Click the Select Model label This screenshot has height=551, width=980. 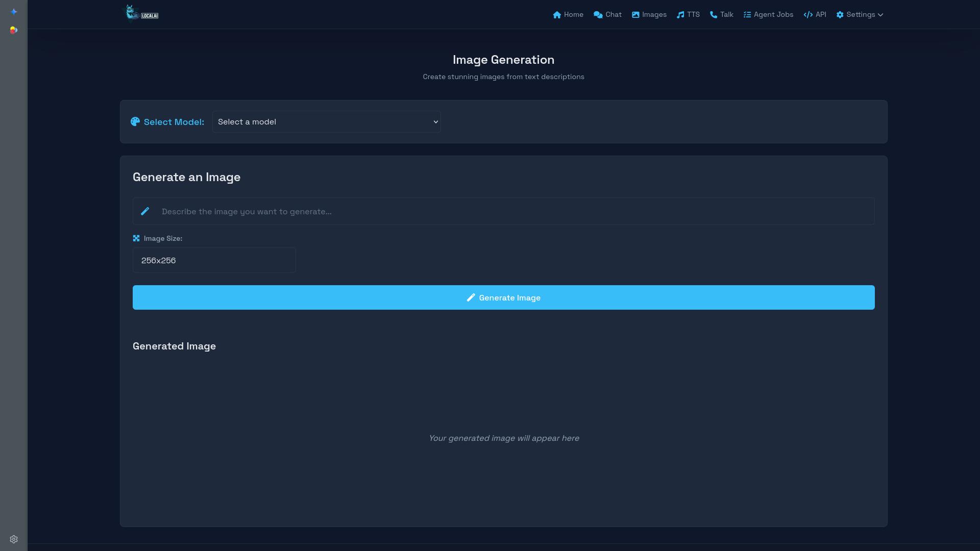pyautogui.click(x=174, y=122)
